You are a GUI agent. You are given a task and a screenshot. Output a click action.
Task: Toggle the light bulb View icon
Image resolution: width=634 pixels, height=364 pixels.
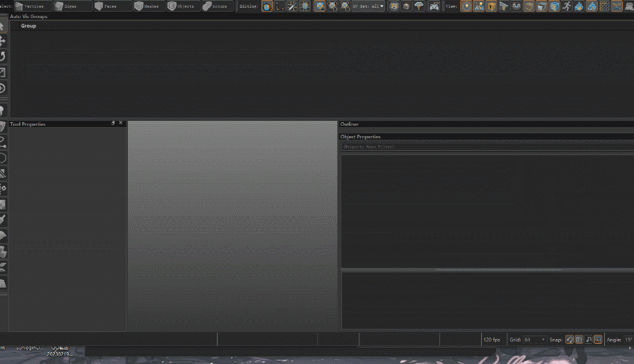(x=466, y=6)
